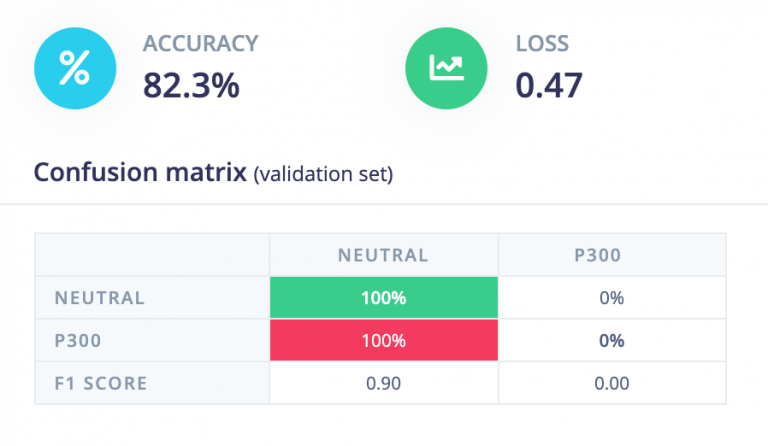Click the 0% cell in NEUTRAL row
This screenshot has width=768, height=446.
tap(612, 298)
